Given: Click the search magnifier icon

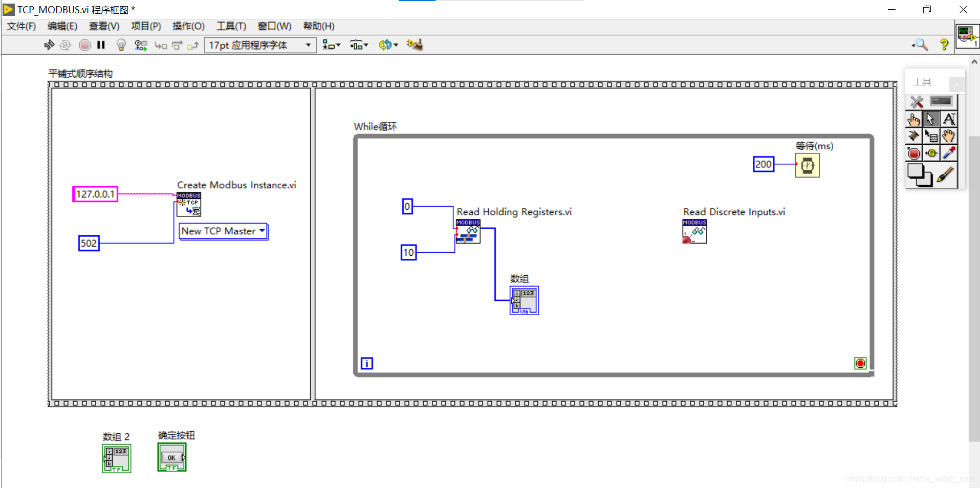Looking at the screenshot, I should 920,45.
